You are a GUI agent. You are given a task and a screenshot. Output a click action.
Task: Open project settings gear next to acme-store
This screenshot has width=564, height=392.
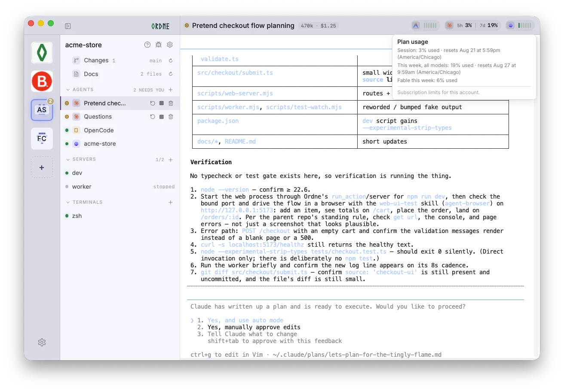click(170, 45)
